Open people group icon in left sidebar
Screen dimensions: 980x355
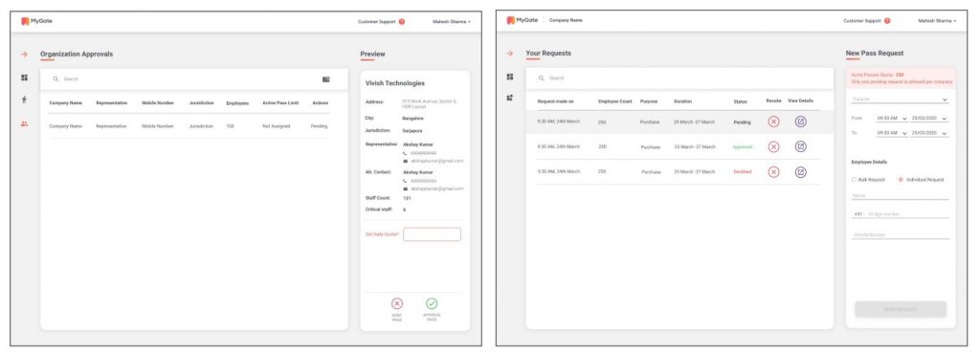click(x=24, y=123)
